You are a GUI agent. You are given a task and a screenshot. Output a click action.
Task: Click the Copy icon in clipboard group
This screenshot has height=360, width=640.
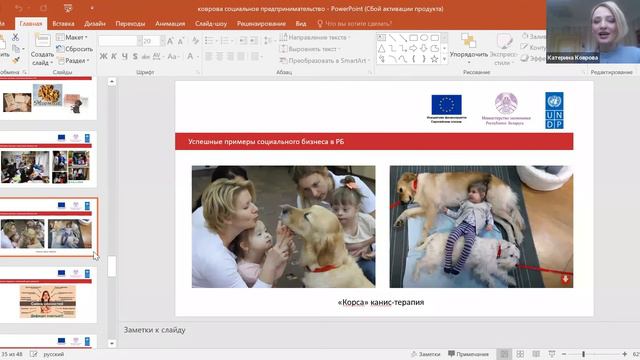(16, 49)
